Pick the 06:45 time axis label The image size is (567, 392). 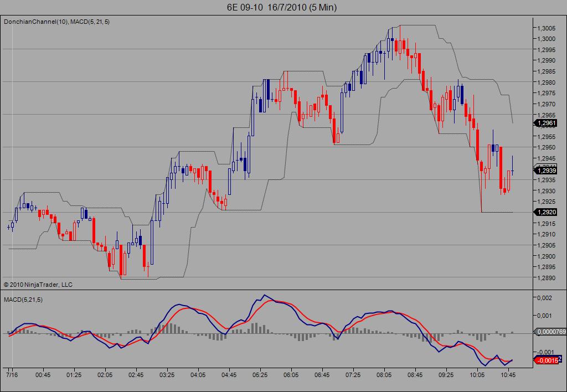pos(322,375)
